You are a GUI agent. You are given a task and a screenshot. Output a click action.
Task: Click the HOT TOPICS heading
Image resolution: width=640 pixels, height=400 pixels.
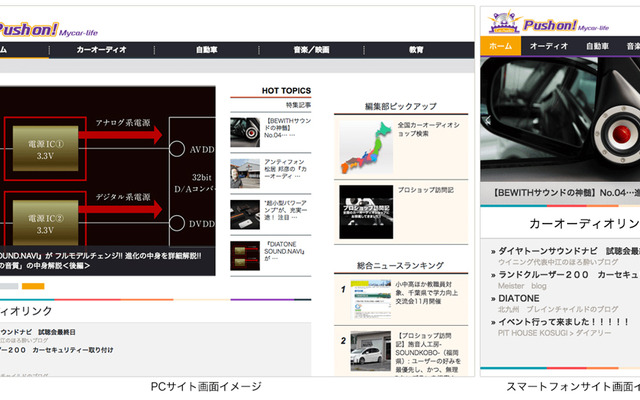(286, 91)
